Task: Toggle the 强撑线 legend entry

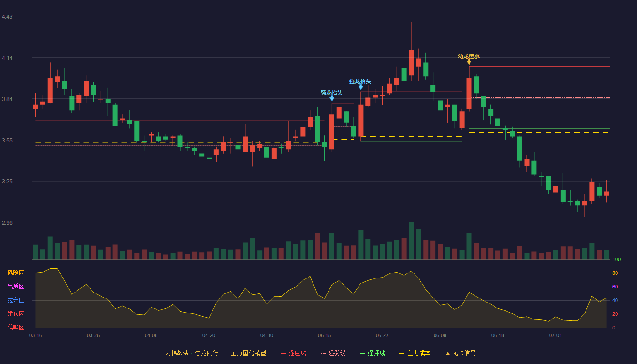Action: click(x=373, y=353)
